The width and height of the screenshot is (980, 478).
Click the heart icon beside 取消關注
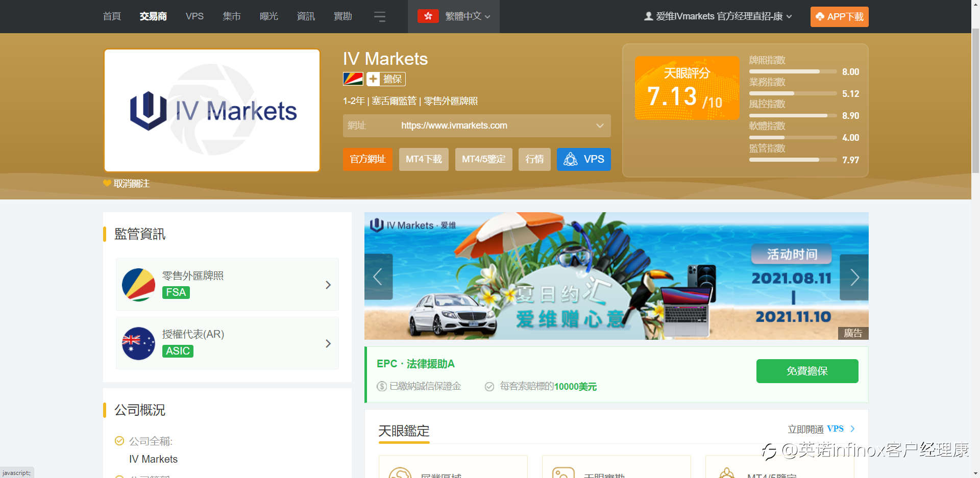[x=107, y=183]
